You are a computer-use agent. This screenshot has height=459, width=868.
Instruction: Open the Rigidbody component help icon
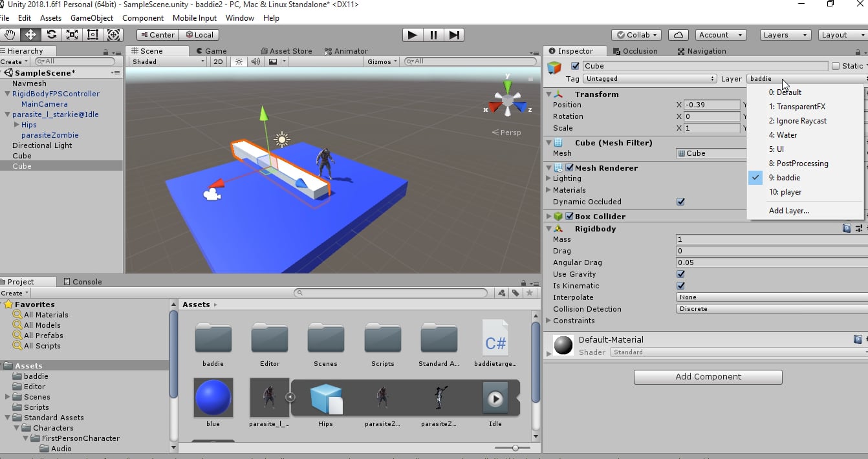point(847,228)
